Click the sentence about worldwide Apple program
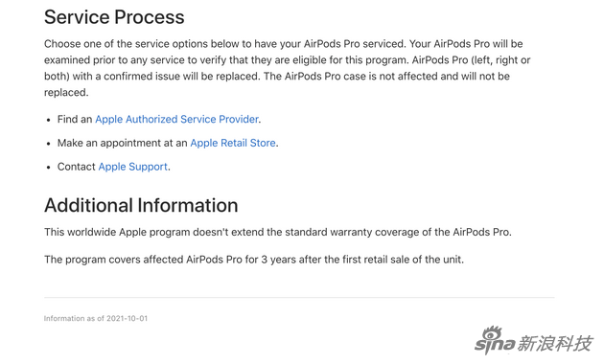604x364 pixels. pyautogui.click(x=278, y=233)
